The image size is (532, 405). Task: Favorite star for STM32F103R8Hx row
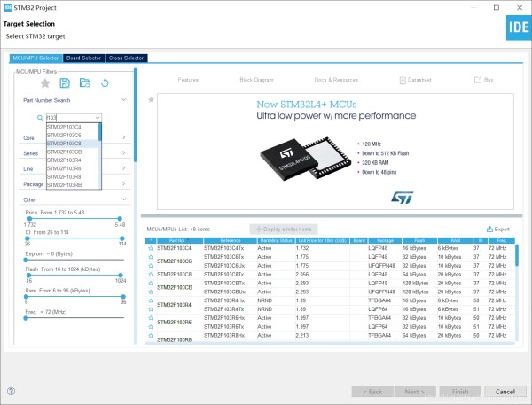tap(151, 336)
